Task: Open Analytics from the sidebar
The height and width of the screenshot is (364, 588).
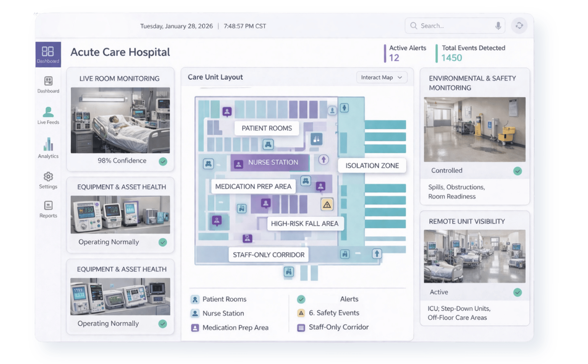Action: click(x=48, y=148)
